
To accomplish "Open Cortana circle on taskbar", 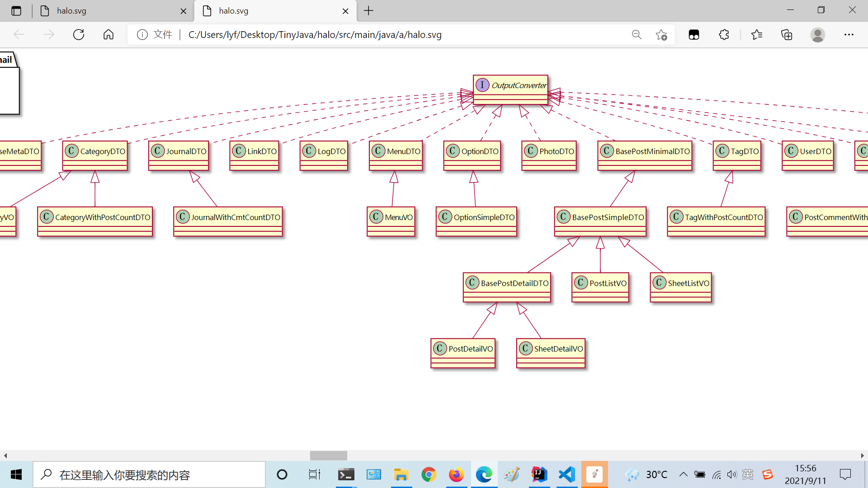I will (282, 474).
